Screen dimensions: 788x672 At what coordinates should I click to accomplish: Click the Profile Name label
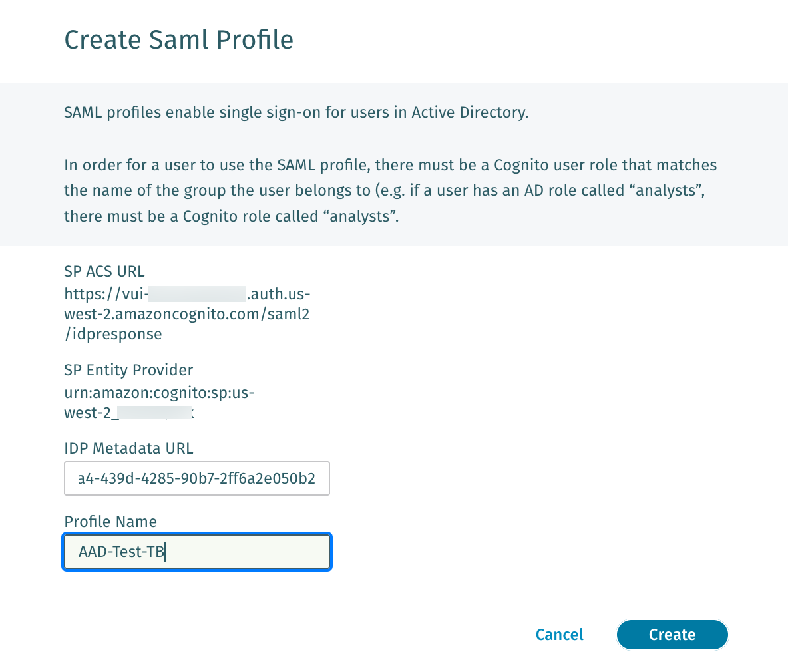pyautogui.click(x=110, y=522)
